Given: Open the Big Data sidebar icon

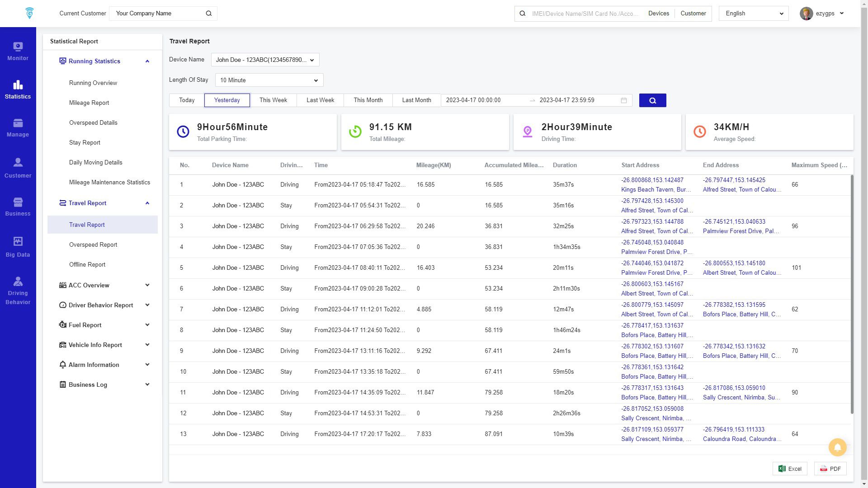Looking at the screenshot, I should pyautogui.click(x=18, y=247).
